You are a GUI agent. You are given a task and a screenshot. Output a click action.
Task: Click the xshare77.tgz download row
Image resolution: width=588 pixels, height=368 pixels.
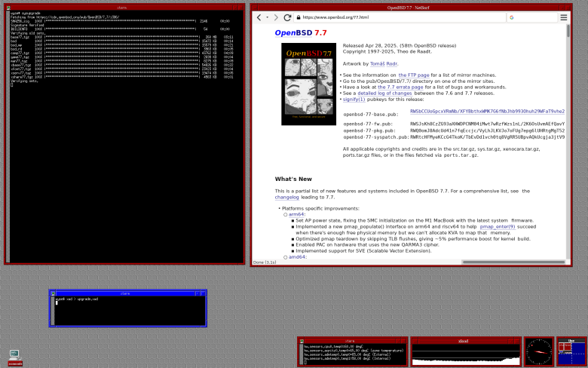pos(122,77)
